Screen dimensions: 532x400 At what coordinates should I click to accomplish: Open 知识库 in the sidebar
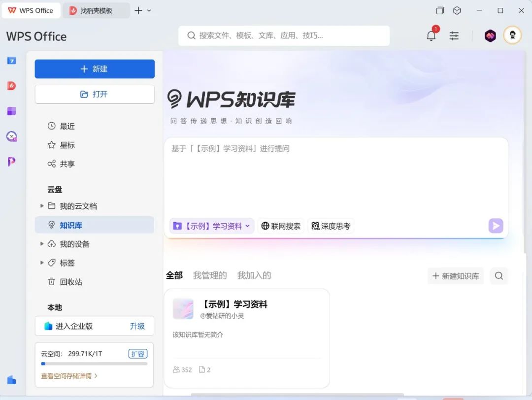(x=94, y=225)
